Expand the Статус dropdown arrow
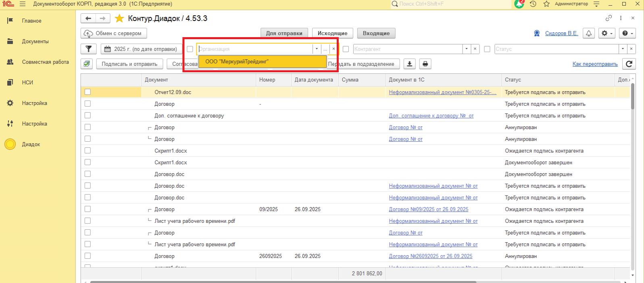 [623, 49]
